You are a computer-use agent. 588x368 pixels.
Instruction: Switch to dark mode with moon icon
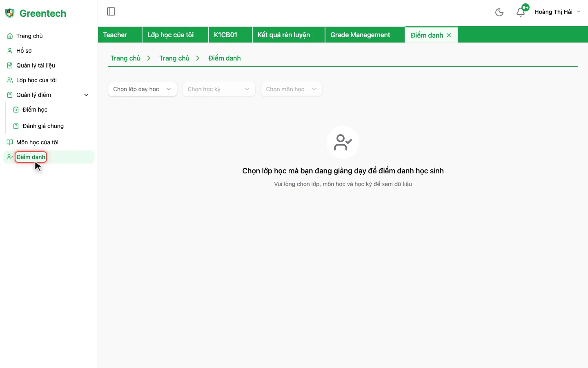(x=499, y=12)
